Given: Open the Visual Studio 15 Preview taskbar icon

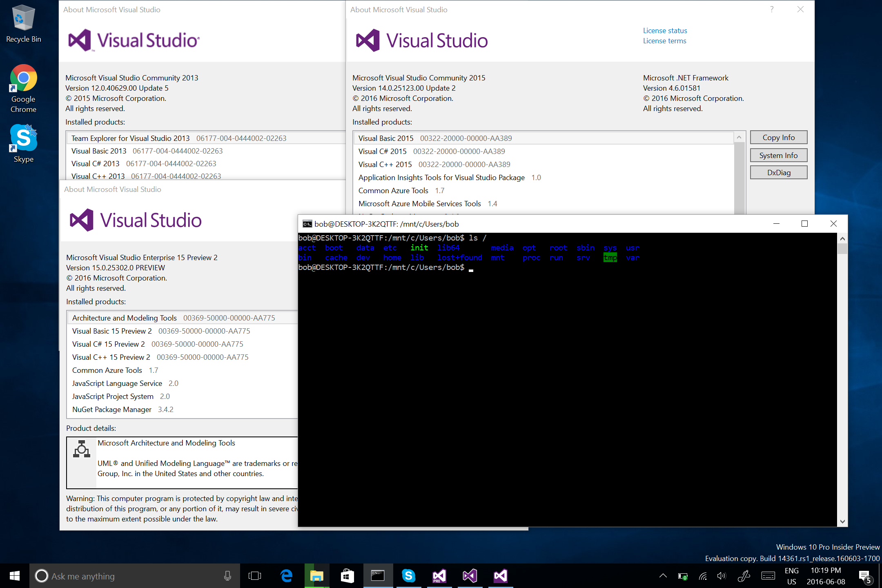Looking at the screenshot, I should pos(439,576).
